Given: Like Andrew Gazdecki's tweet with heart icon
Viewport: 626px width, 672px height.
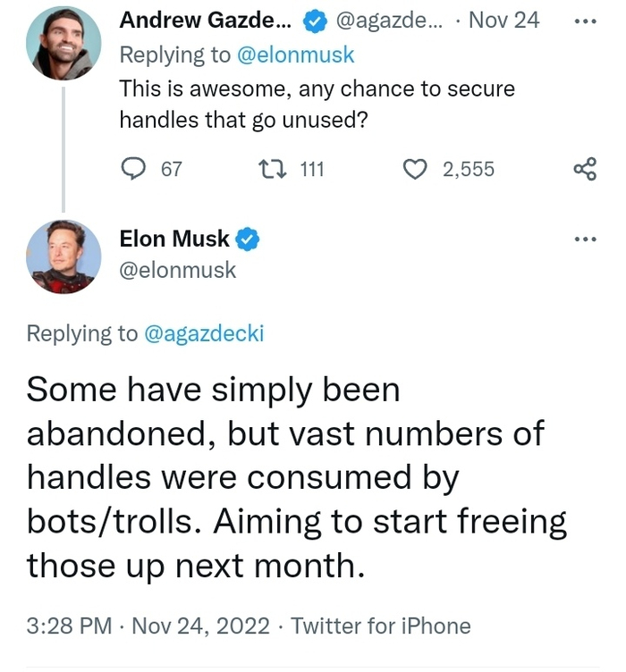Looking at the screenshot, I should 415,169.
